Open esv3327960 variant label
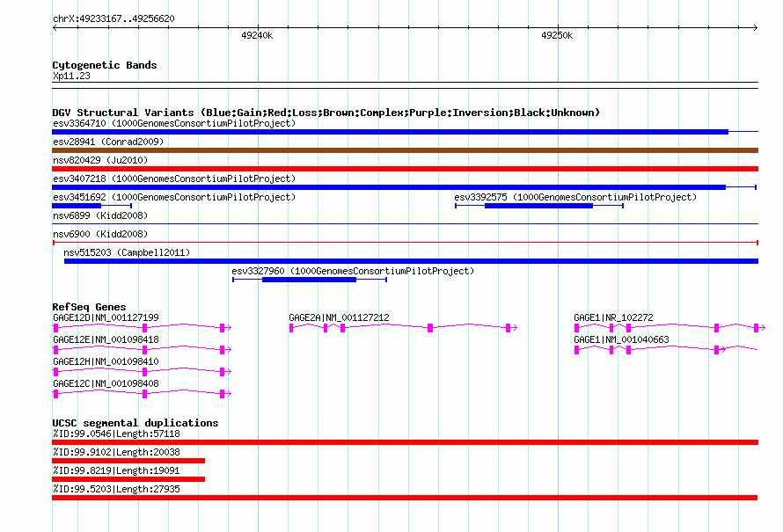 353,271
